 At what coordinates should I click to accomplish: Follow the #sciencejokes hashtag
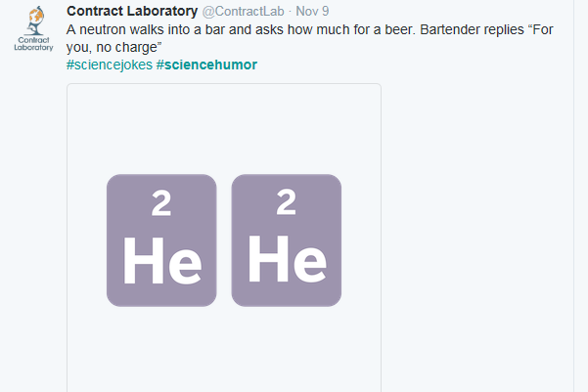click(110, 65)
